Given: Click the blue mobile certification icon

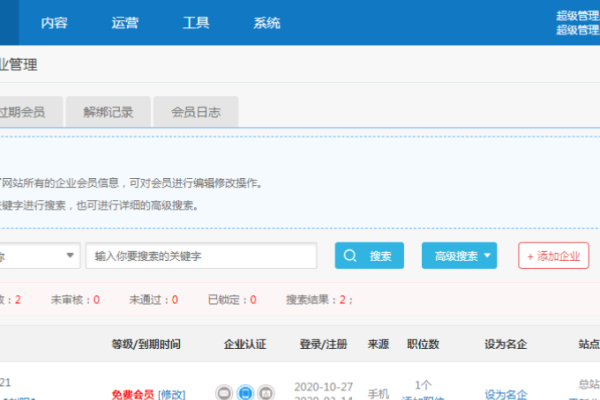Looking at the screenshot, I should click(x=245, y=392).
